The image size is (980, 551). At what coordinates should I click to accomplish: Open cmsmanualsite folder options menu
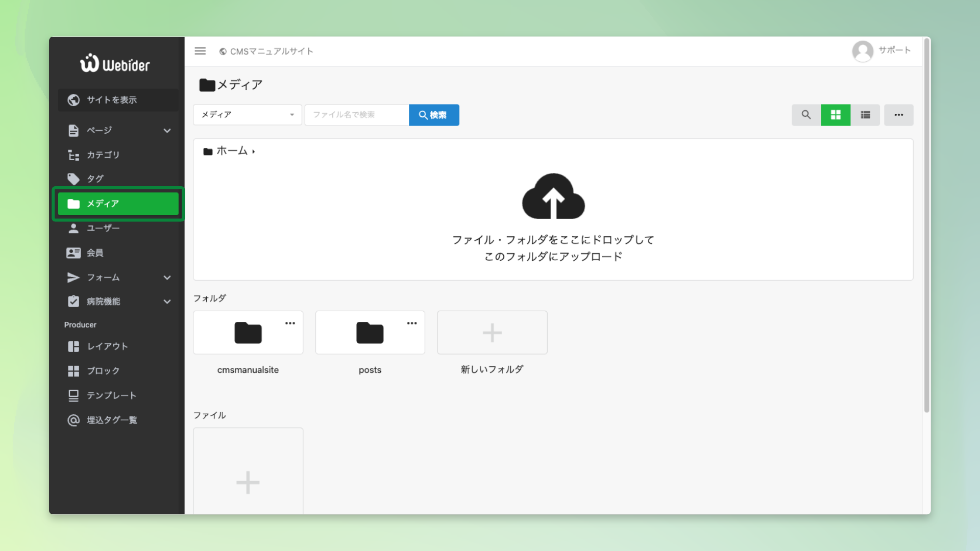290,323
